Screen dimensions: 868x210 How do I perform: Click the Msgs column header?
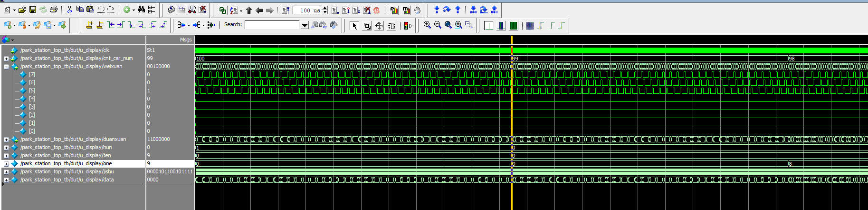click(x=186, y=40)
